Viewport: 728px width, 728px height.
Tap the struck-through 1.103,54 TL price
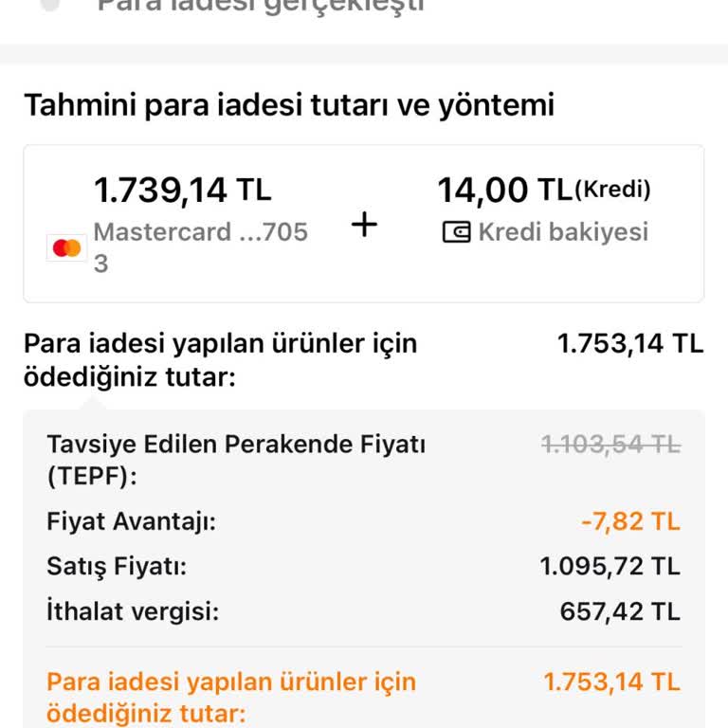click(x=610, y=444)
